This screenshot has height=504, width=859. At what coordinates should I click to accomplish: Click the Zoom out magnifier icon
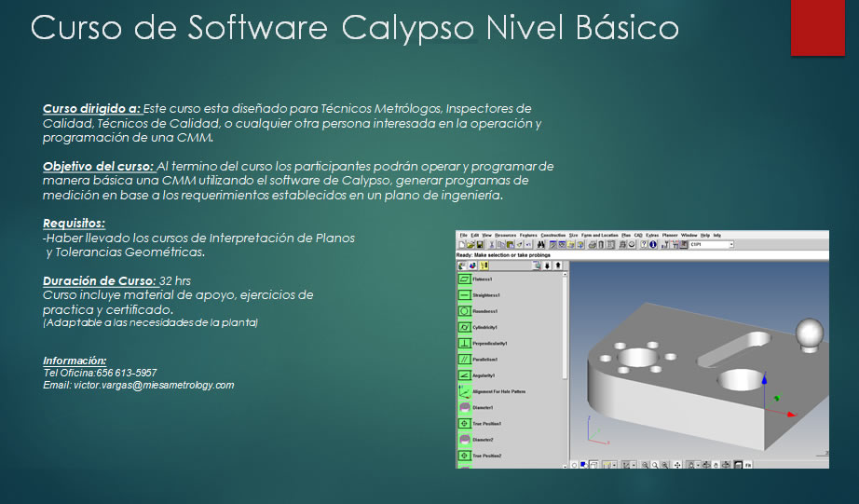[x=645, y=465]
